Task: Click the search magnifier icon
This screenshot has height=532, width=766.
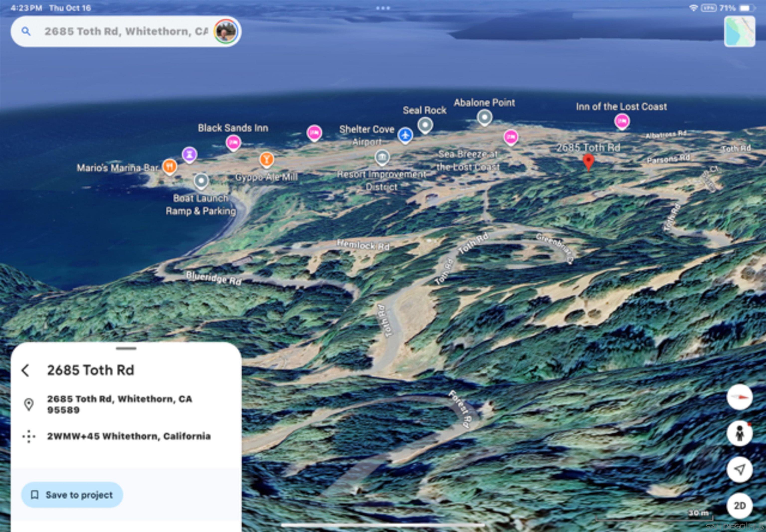Action: pos(26,31)
